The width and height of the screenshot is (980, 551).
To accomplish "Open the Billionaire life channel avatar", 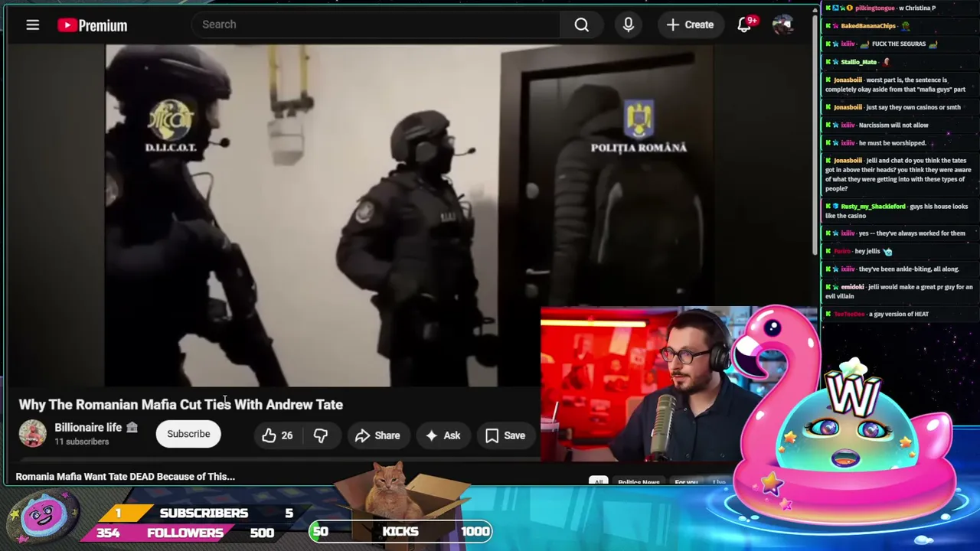I will [32, 433].
